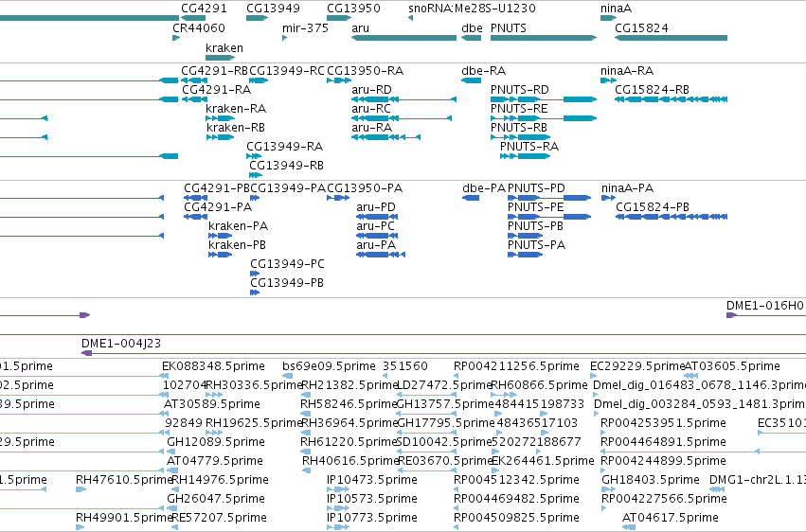806x532 pixels.
Task: Click the kraken gene label
Action: click(224, 47)
